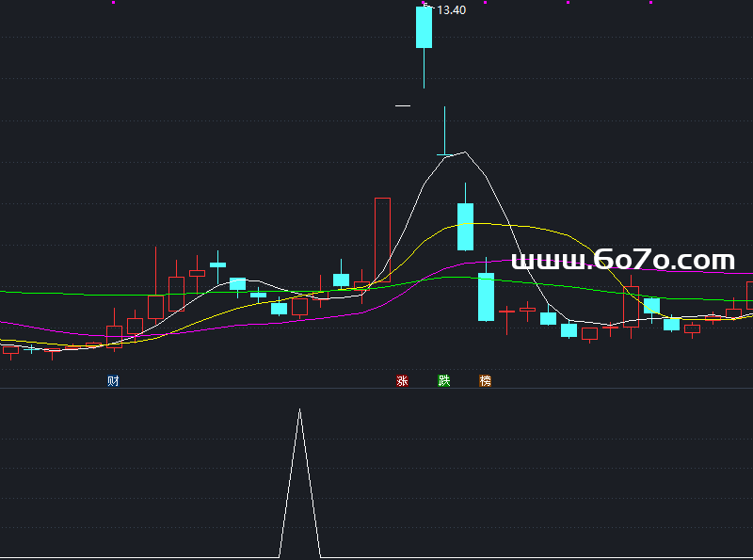Open the red 涨 marker
Screen dimensions: 753x560
[x=403, y=381]
